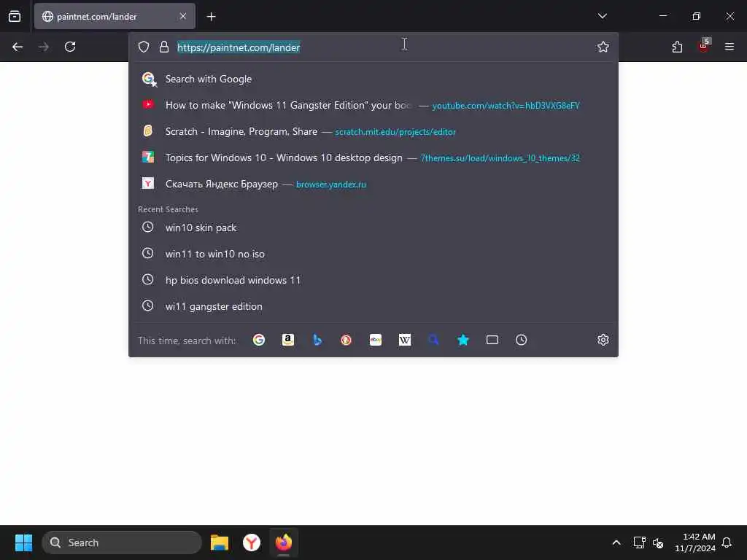The width and height of the screenshot is (747, 560).
Task: Open Firefox View icon in tab strip
Action: tap(15, 16)
